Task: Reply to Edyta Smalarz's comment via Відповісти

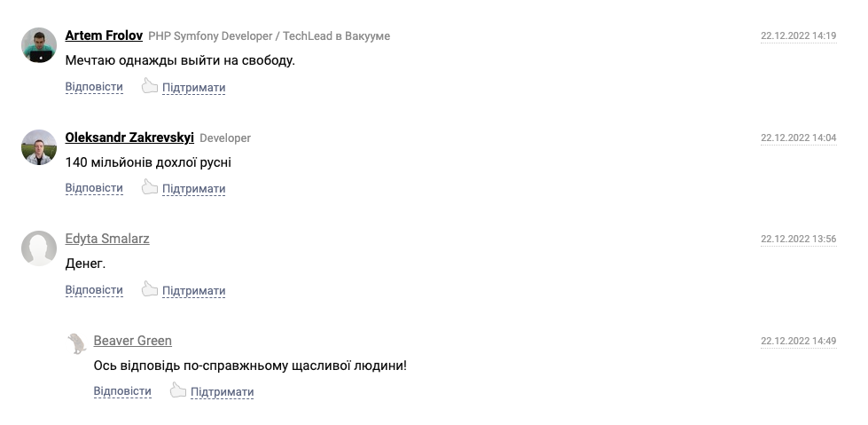Action: pos(94,290)
